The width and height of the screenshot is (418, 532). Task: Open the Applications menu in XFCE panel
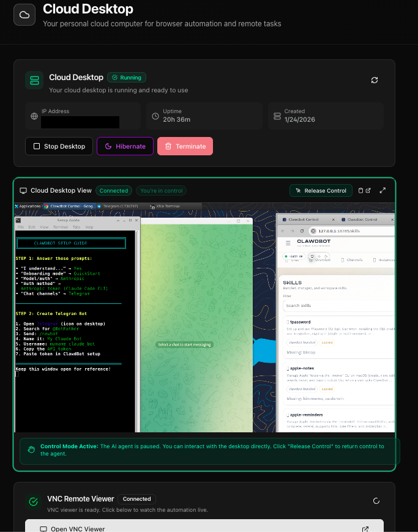tap(28, 206)
